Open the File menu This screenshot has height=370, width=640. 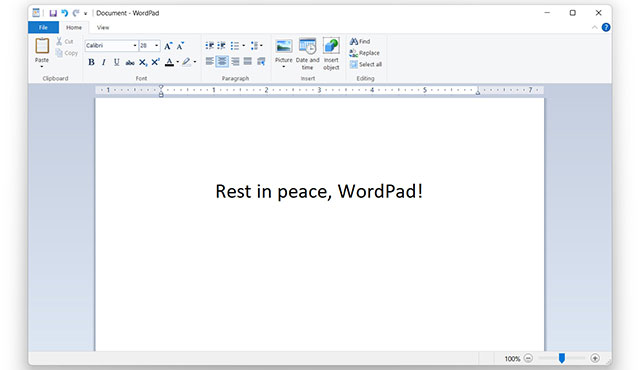point(43,27)
